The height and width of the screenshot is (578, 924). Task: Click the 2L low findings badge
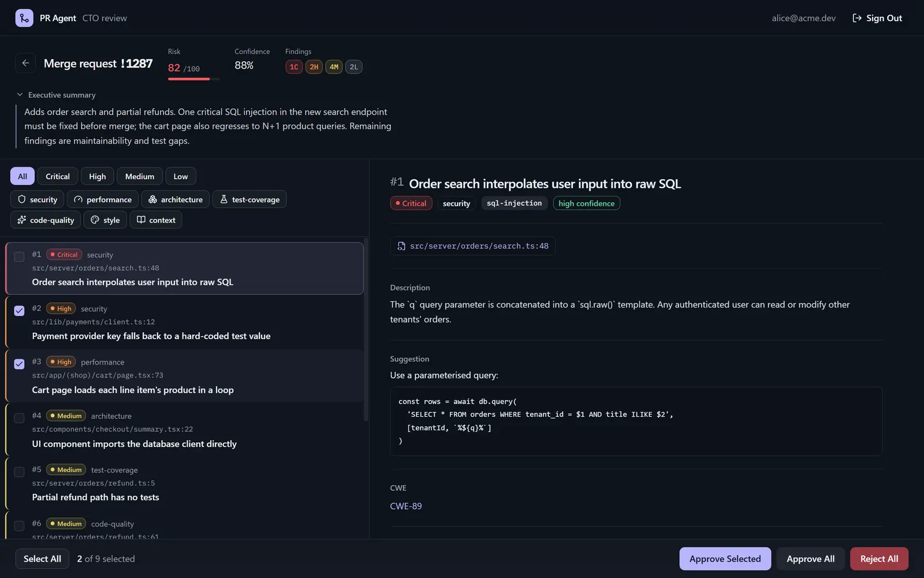coord(354,67)
